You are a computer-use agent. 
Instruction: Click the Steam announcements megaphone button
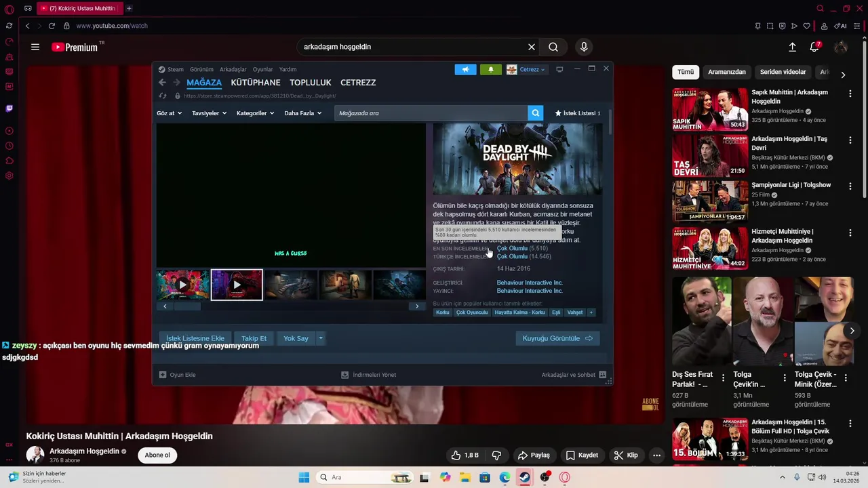point(465,69)
